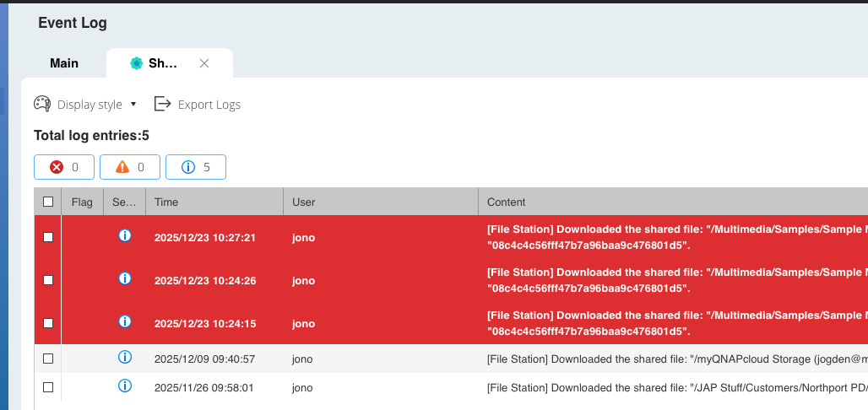The image size is (868, 410).
Task: Filter by error entries showing 0
Action: pos(65,167)
